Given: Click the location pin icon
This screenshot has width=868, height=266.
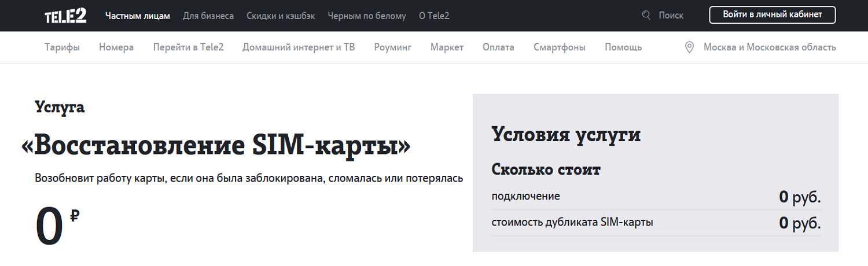Looking at the screenshot, I should pos(689,47).
